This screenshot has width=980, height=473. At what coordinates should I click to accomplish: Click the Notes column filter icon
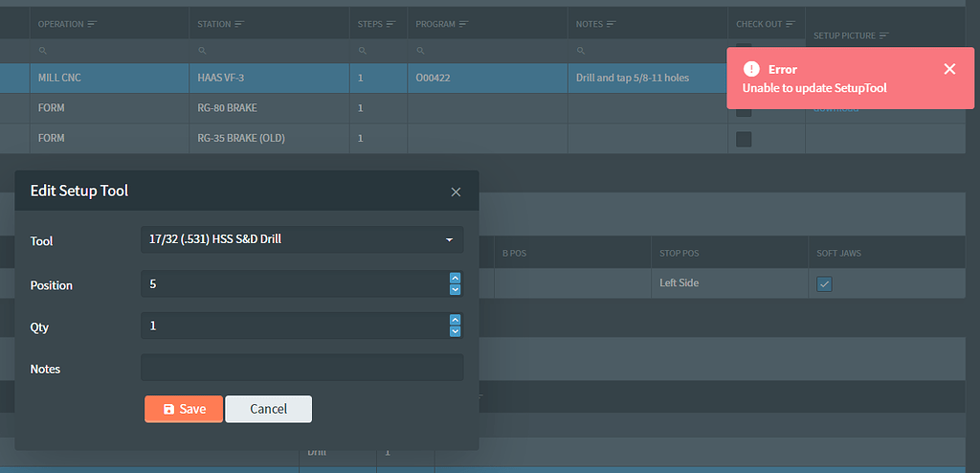pyautogui.click(x=612, y=24)
